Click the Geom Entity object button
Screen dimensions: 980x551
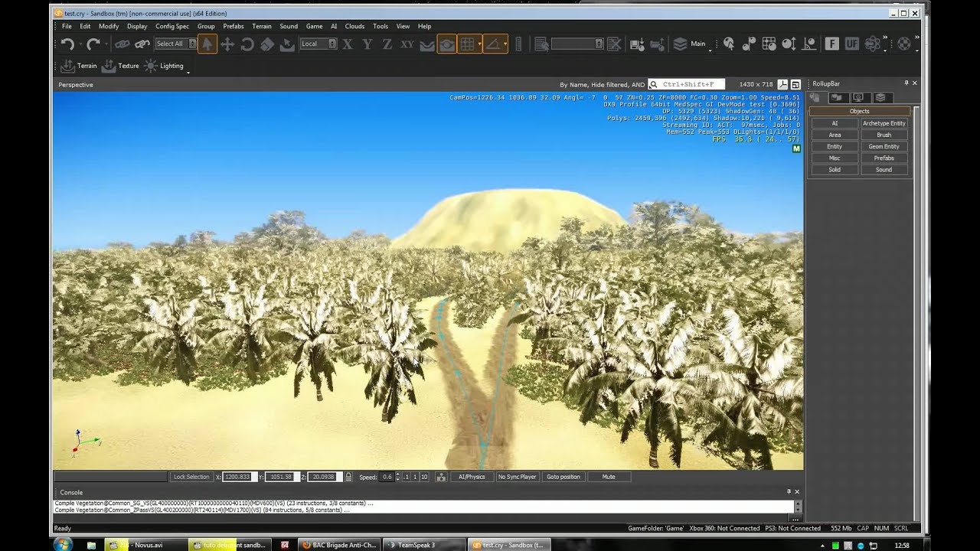[x=884, y=146]
